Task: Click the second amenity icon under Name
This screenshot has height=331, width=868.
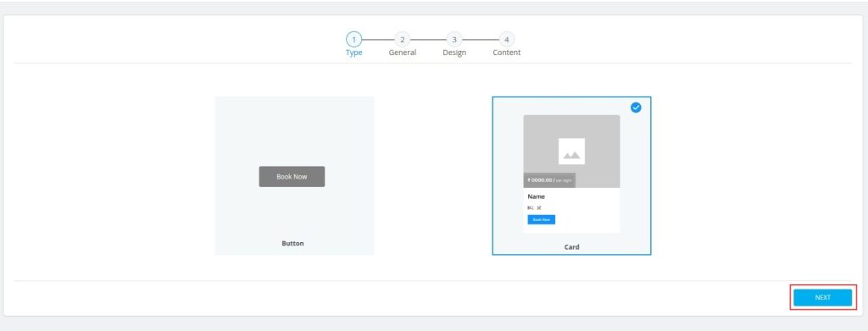Action: [538, 207]
